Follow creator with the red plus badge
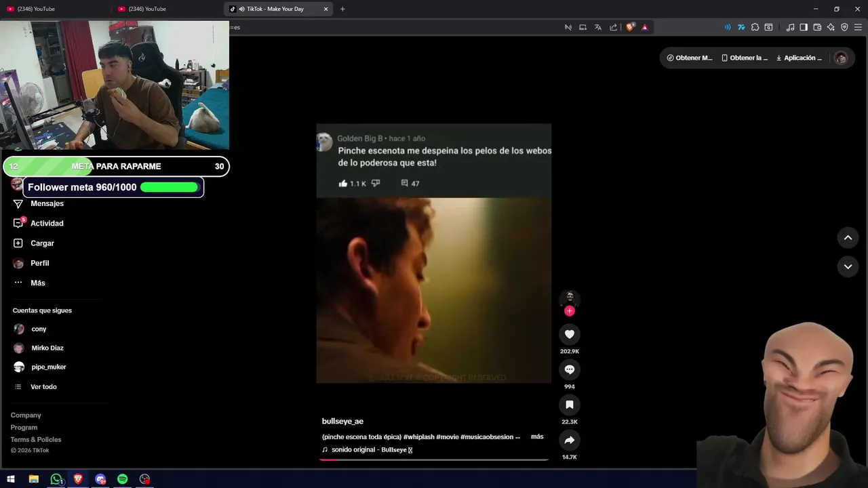Screen dimensions: 868x488 (570, 311)
